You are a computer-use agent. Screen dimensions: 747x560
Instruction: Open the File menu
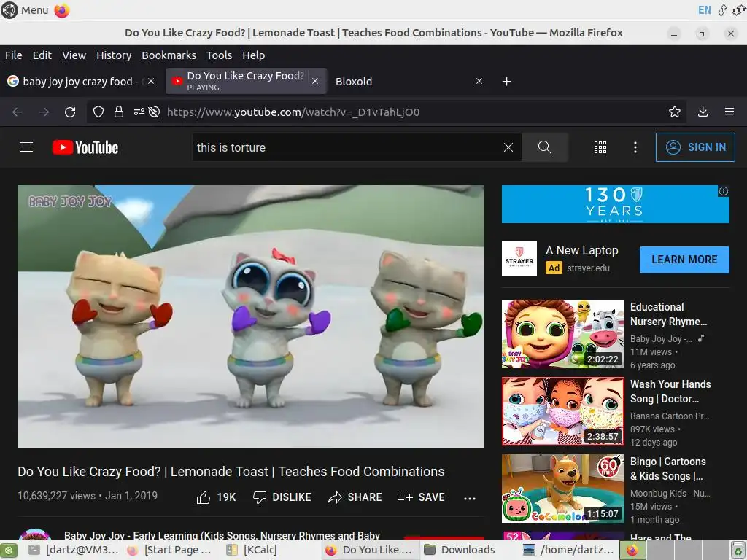tap(13, 55)
